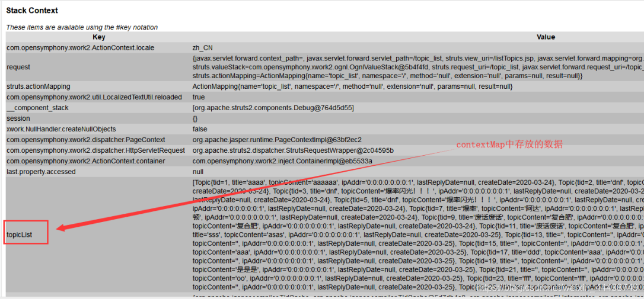Viewport: 644px width, 299px height.
Task: Click the com.opensymphony.xwork2.ActionContext.locale key
Action: point(80,47)
